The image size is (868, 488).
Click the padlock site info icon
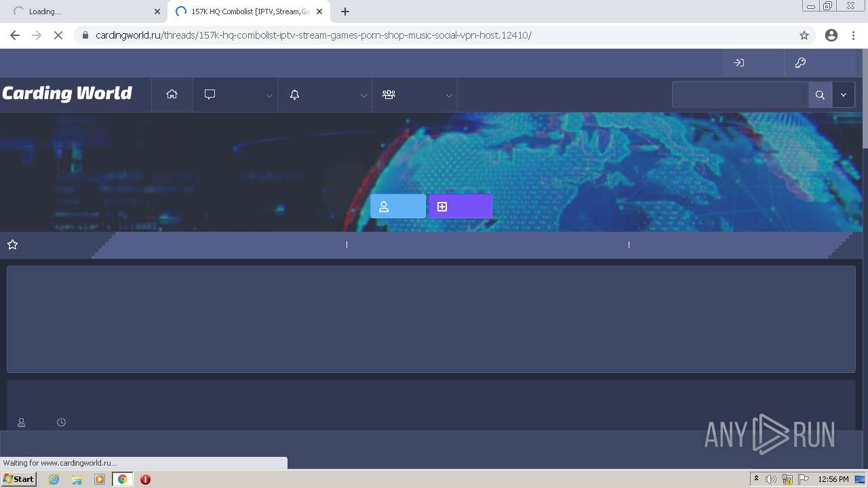tap(85, 35)
